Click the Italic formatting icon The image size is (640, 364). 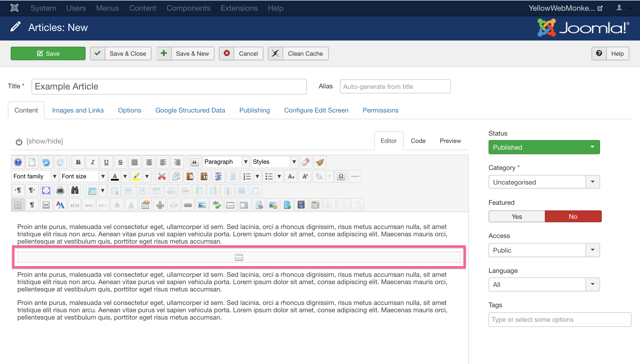[x=92, y=162]
